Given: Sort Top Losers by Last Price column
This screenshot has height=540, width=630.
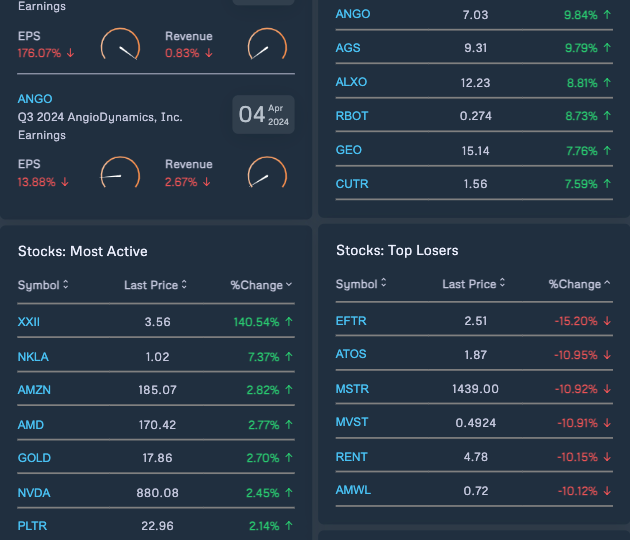Looking at the screenshot, I should click(x=474, y=284).
